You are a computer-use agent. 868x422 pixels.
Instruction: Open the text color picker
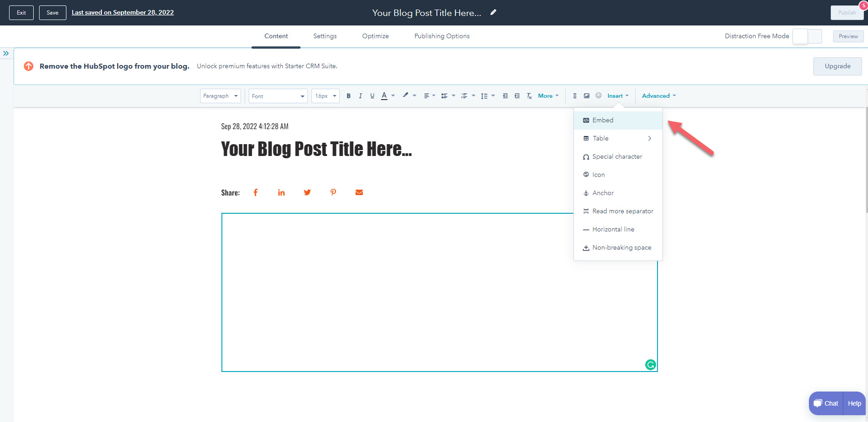[x=385, y=96]
